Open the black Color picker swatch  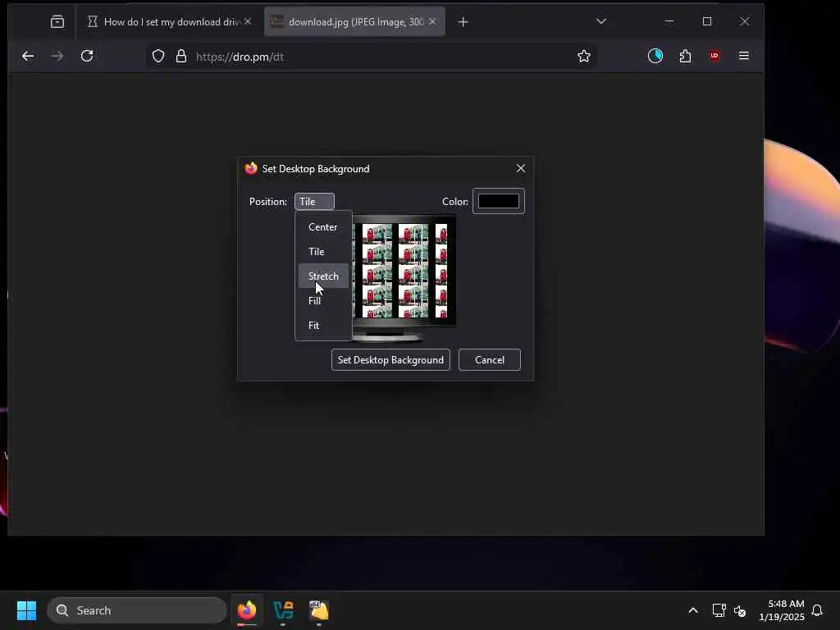tap(498, 202)
